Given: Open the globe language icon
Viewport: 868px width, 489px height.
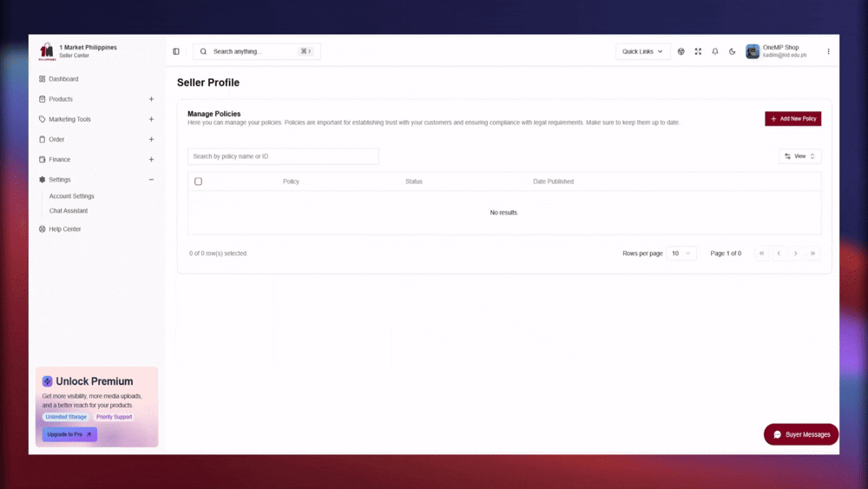Looking at the screenshot, I should click(681, 51).
